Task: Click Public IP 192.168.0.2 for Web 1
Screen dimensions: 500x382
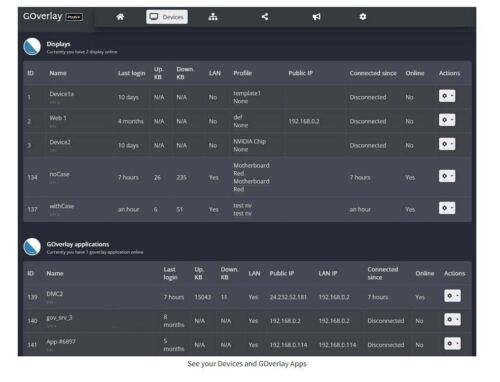Action: coord(304,121)
